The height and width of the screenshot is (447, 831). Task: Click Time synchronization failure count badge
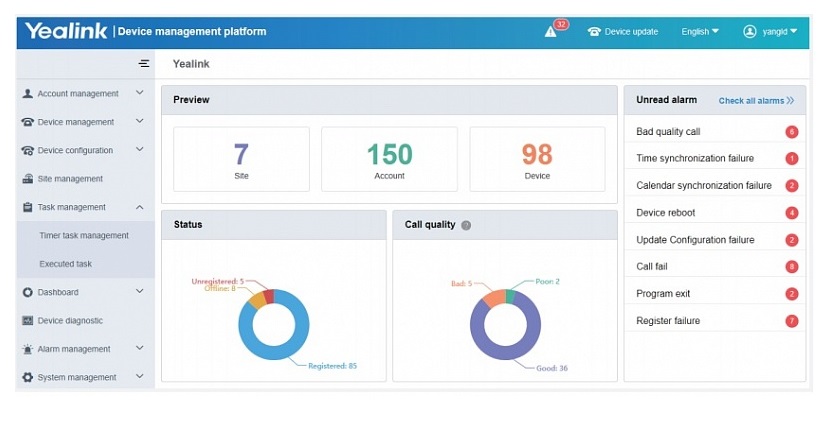point(792,159)
